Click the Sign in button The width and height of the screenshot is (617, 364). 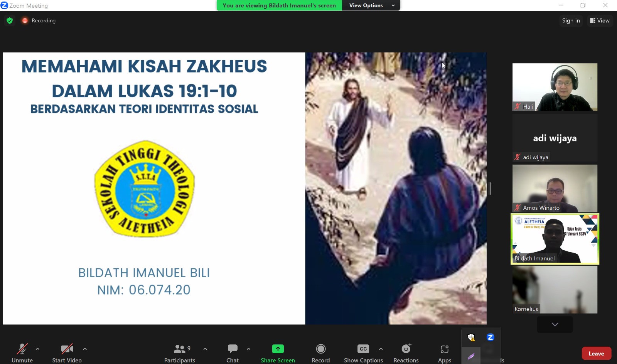click(571, 20)
